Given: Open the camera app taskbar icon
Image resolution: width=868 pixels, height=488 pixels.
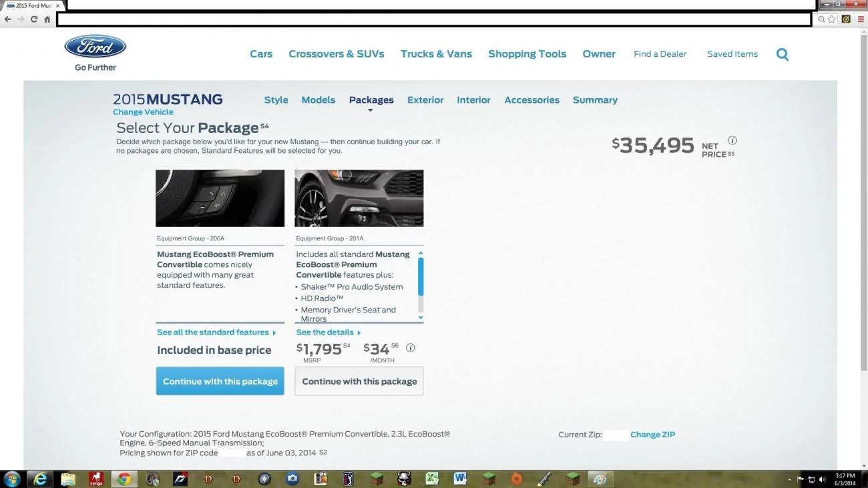Looking at the screenshot, I should point(292,479).
